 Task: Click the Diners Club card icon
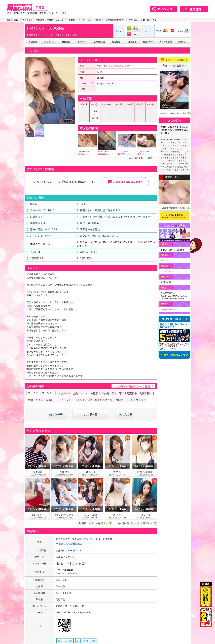click(187, 31)
